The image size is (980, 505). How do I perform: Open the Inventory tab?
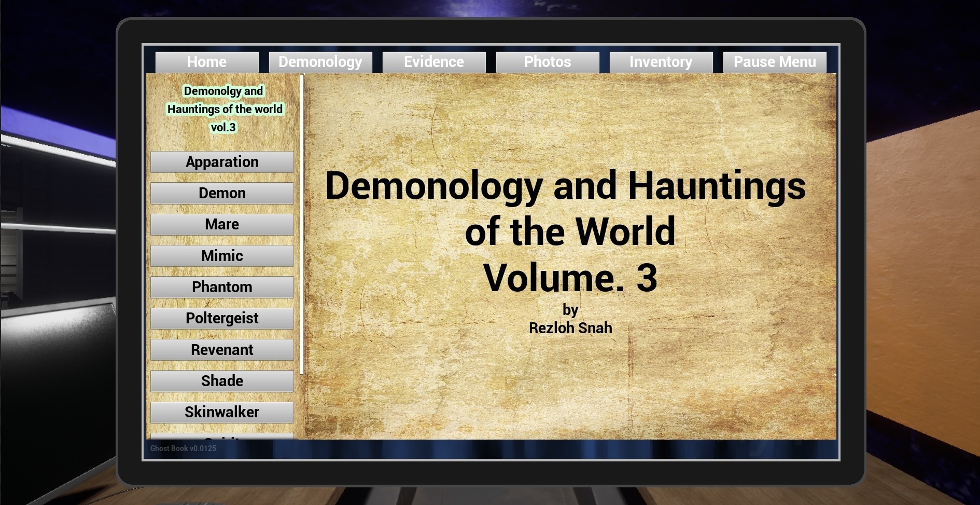tap(661, 62)
